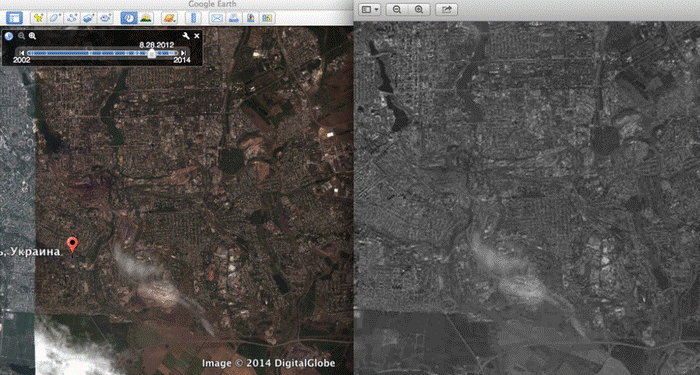The height and width of the screenshot is (375, 700).
Task: Record a tour in Google Earth
Action: coord(105,18)
